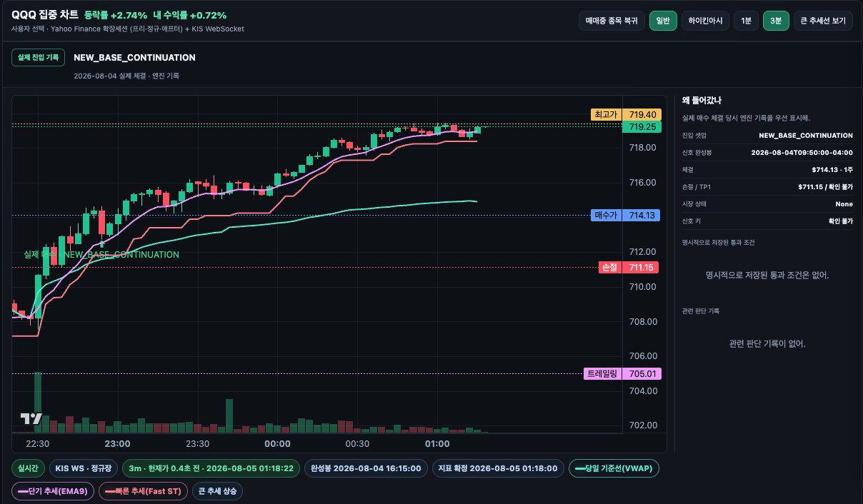Viewport: 863px width, 504px height.
Task: Click the 실제 진입 기록 badge
Action: coord(38,57)
